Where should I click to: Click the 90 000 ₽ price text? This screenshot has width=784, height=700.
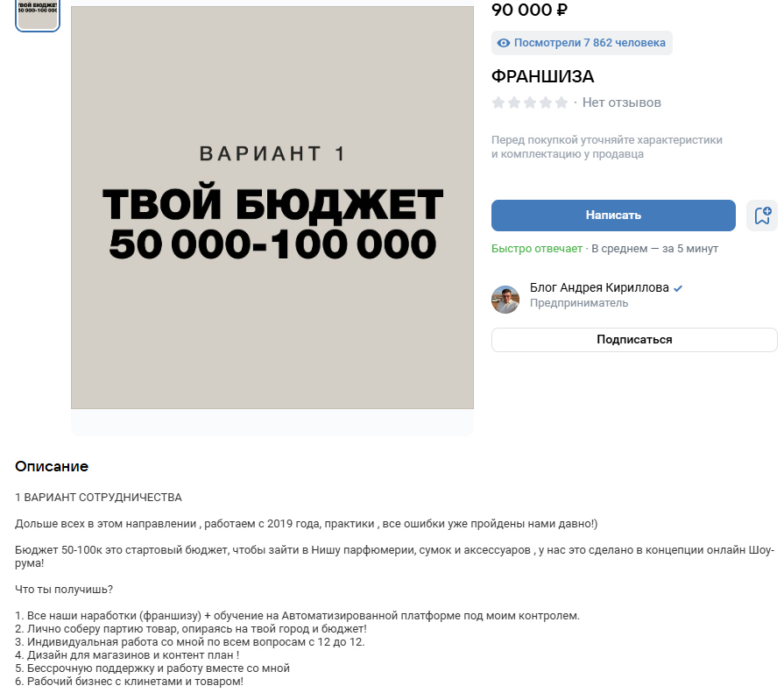point(528,11)
